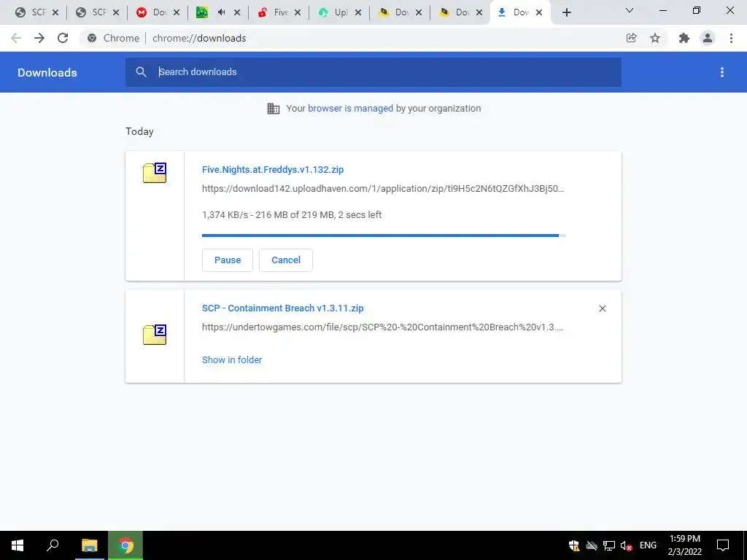Click the managed organization building icon

(x=274, y=109)
